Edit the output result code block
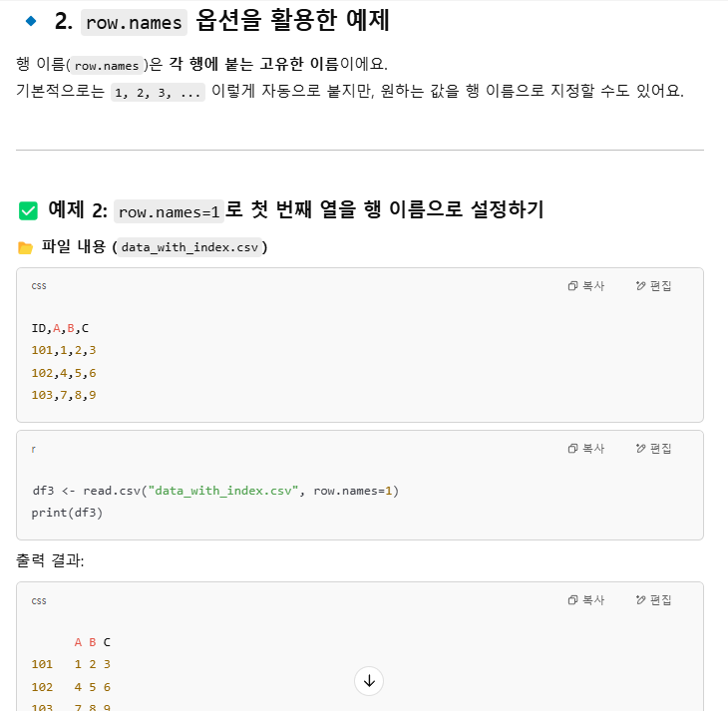The image size is (728, 711). click(x=654, y=600)
